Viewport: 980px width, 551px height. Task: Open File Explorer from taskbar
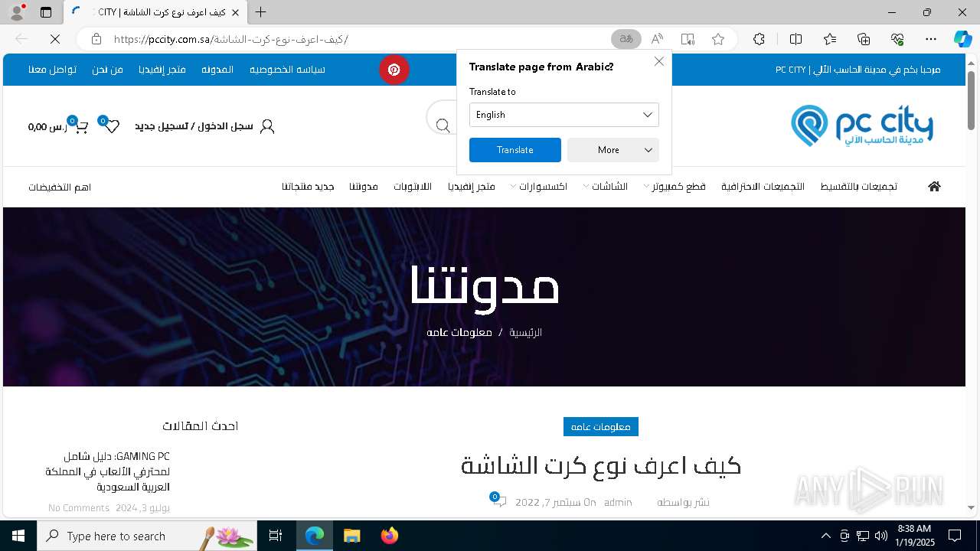tap(351, 536)
